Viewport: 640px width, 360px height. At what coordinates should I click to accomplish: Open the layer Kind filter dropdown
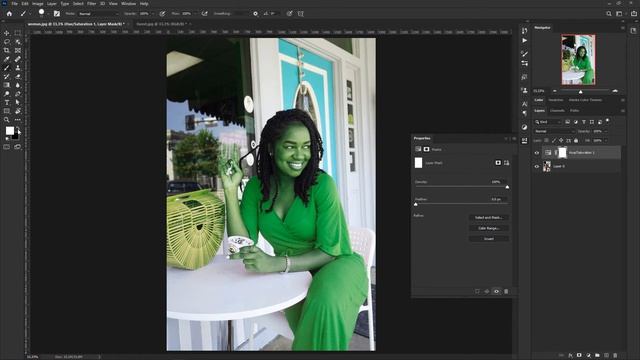click(548, 122)
